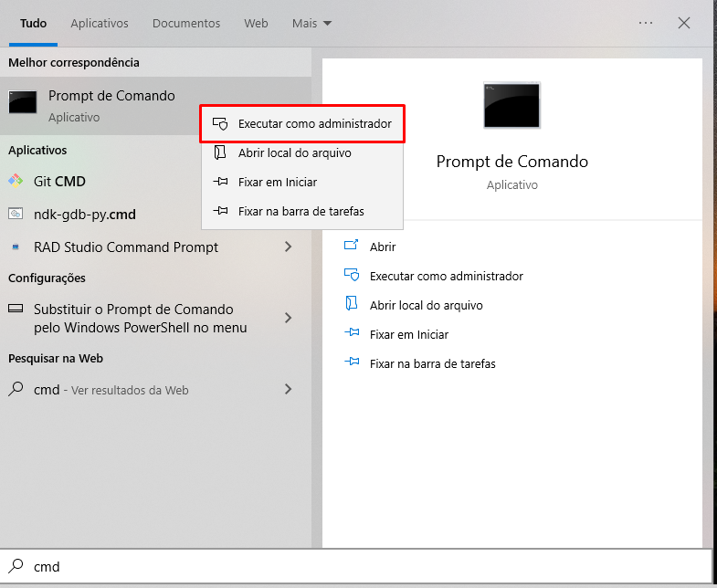Screen dimensions: 717x588
Task: Click blue file location icon in right panel
Action: click(351, 304)
